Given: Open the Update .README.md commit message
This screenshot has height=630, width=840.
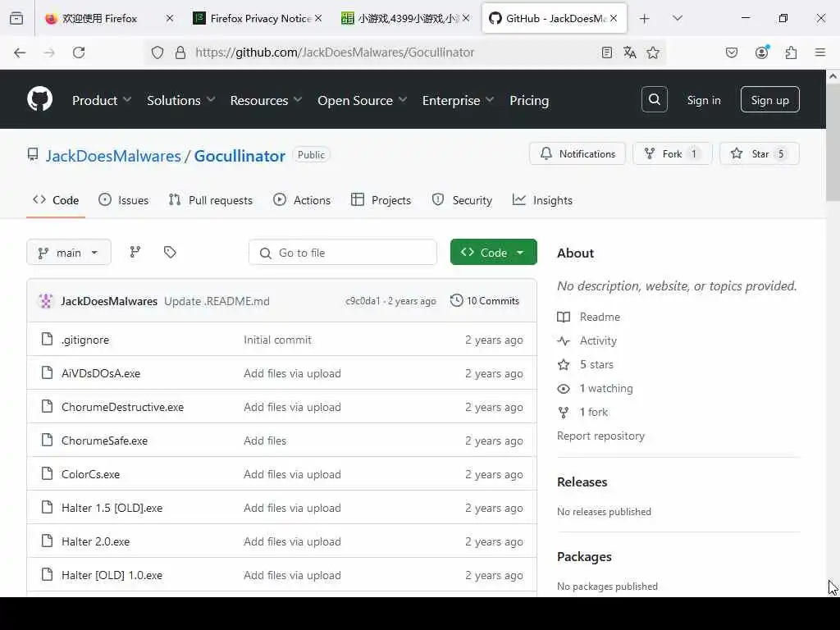Looking at the screenshot, I should [x=217, y=301].
